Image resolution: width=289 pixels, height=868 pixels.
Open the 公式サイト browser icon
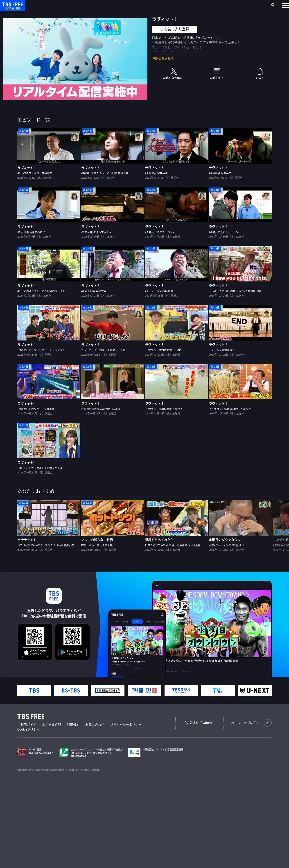click(217, 73)
